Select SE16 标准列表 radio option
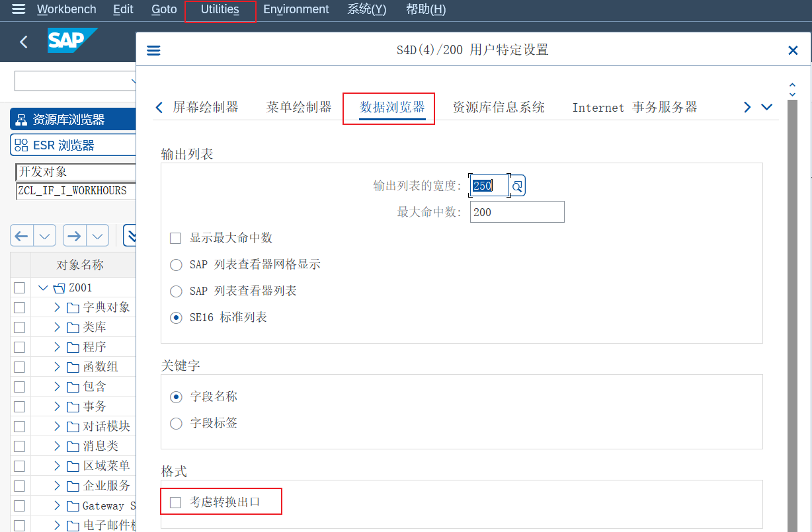812x532 pixels. coord(176,318)
